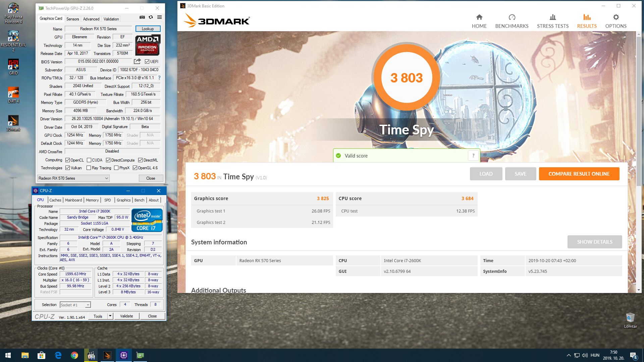Click the GPU-Z refresh icon
The width and height of the screenshot is (644, 362).
(151, 17)
